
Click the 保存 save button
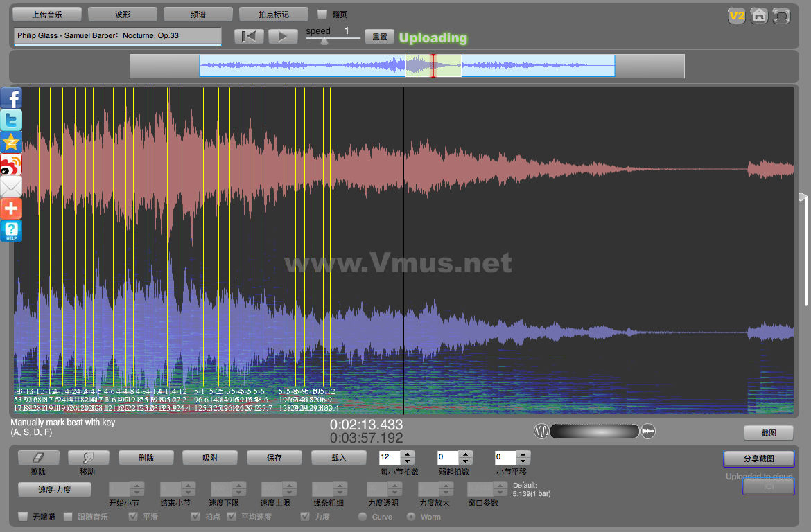(274, 457)
